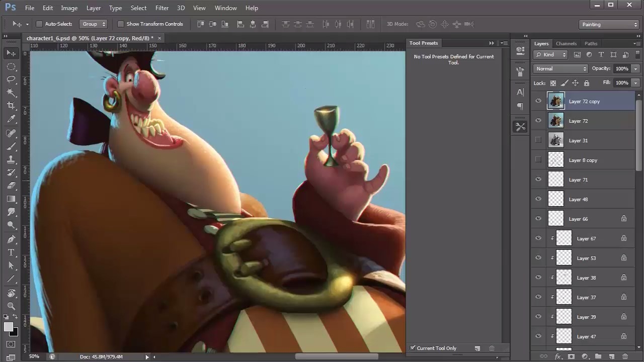The image size is (644, 362).
Task: Create a new tool preset
Action: 477,348
